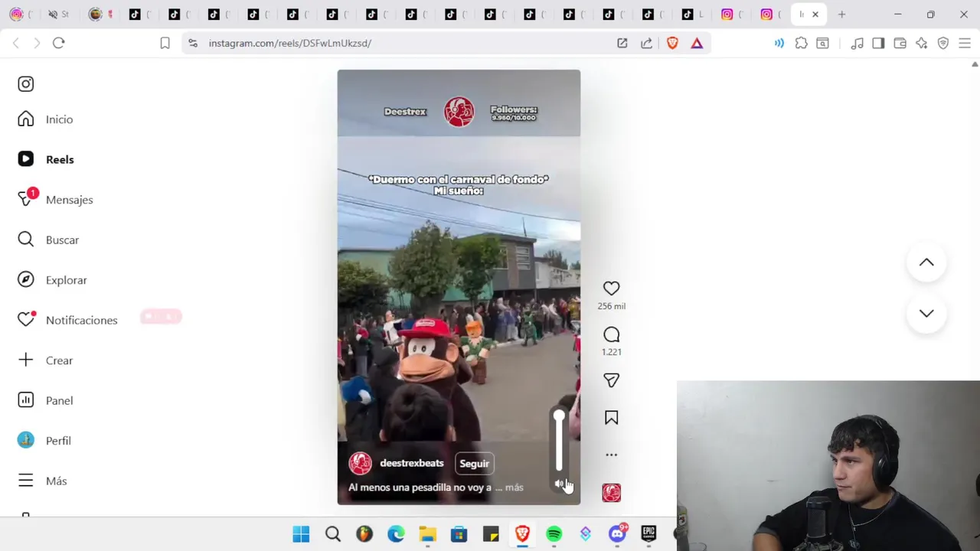Open Reels in sidebar
The image size is (980, 551).
coord(46,159)
